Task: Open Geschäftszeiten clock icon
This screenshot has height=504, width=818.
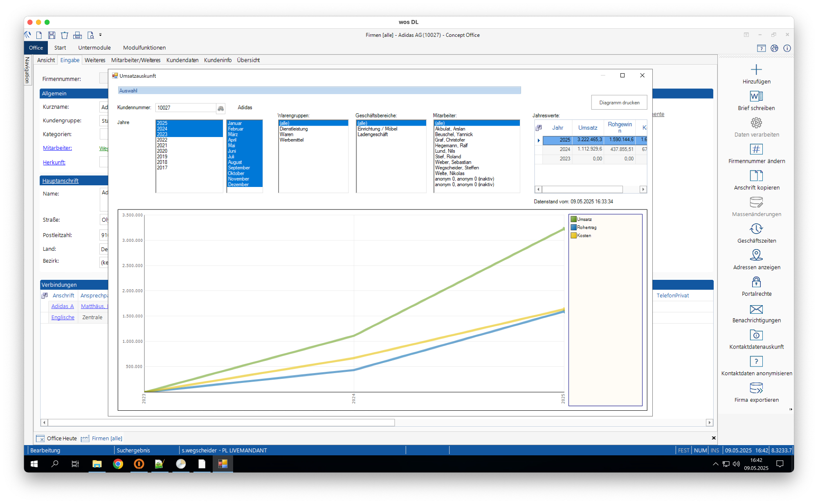Action: (756, 229)
